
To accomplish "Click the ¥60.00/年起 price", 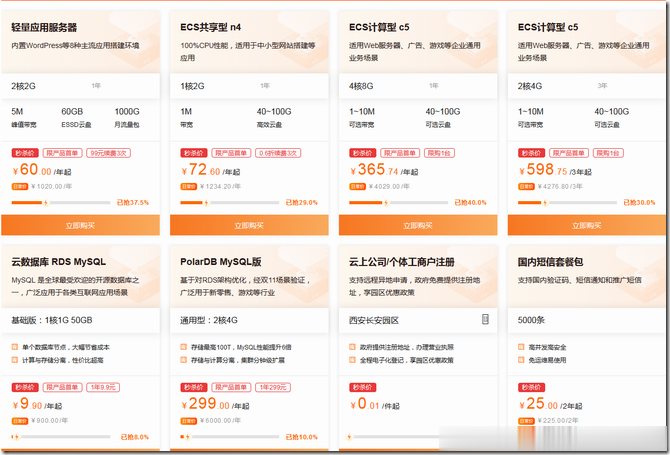I will pos(41,170).
